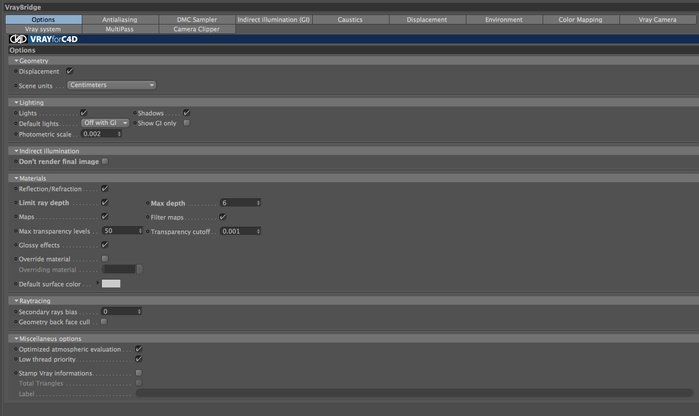
Task: Toggle the Shadows checkbox
Action: pos(186,113)
